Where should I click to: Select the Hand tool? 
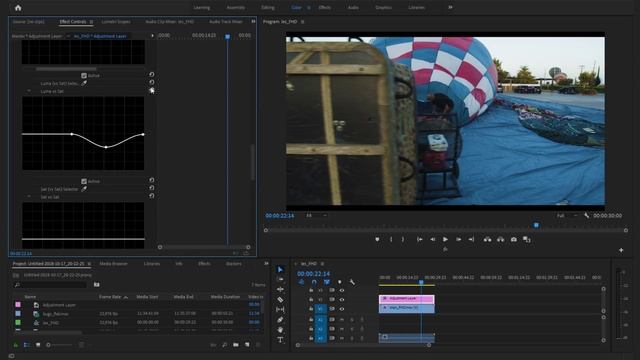(280, 329)
